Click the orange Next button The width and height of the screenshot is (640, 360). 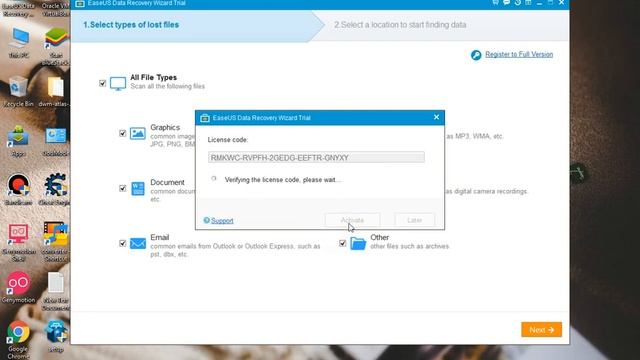click(x=541, y=329)
